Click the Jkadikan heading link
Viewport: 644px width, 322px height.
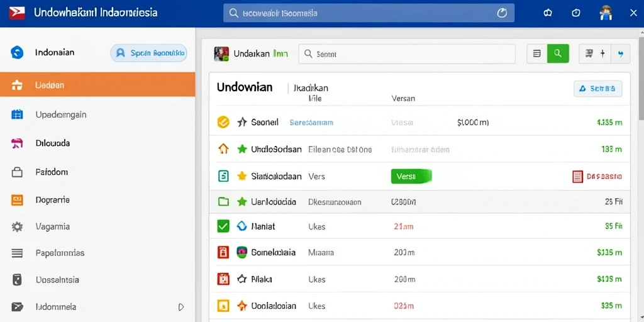311,88
